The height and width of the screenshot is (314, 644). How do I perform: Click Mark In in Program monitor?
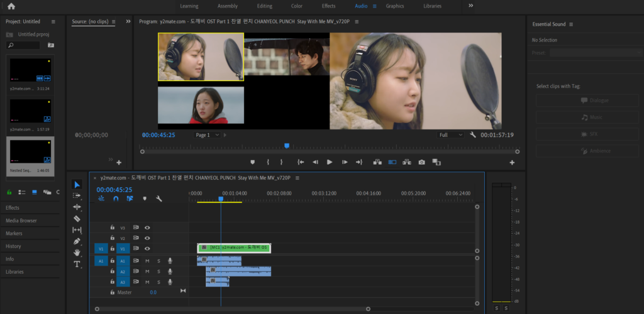(x=267, y=162)
